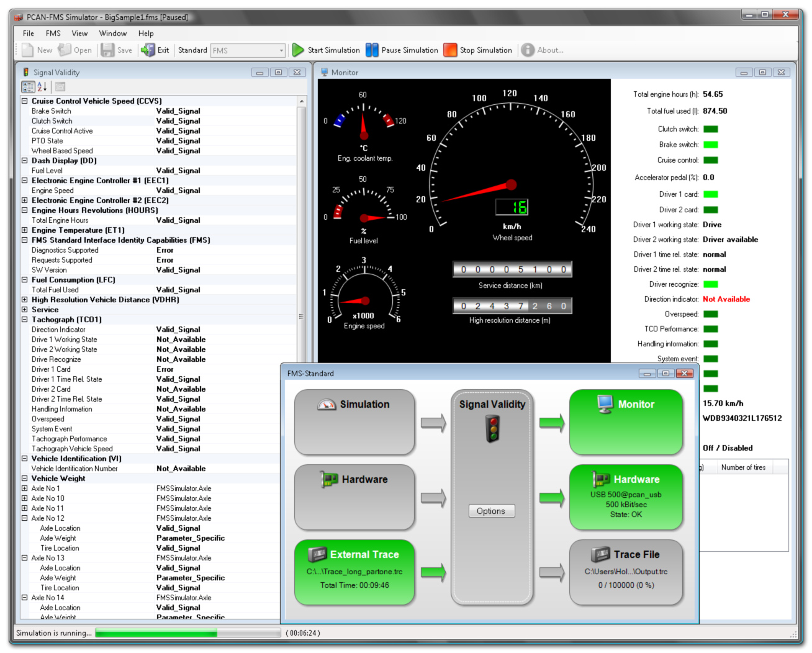Click the Options button

(x=491, y=511)
